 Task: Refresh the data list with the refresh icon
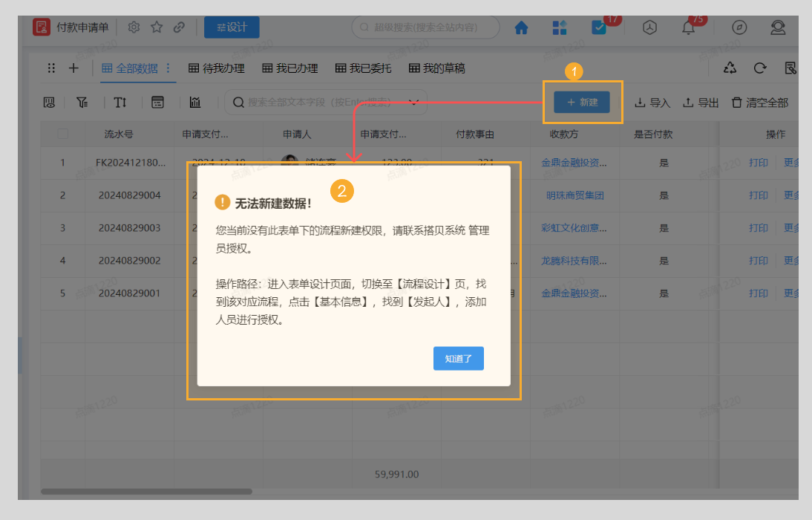[x=759, y=67]
